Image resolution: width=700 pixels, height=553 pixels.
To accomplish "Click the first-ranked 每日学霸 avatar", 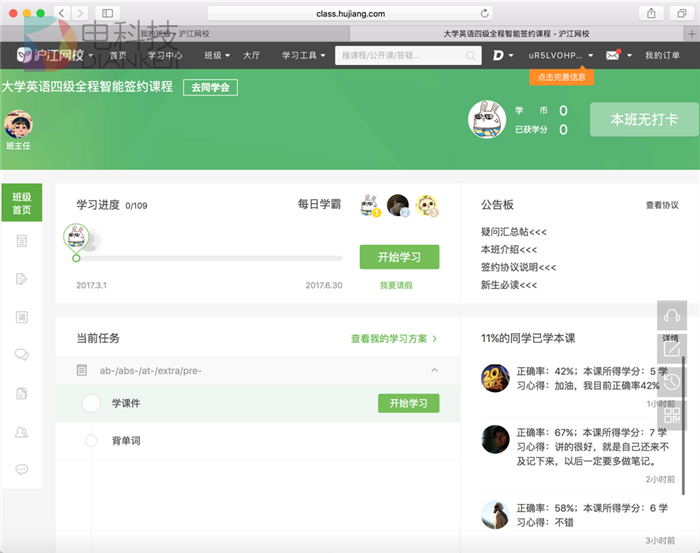I will coord(370,205).
